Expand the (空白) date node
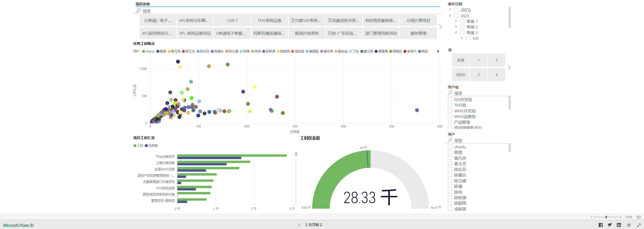The width and height of the screenshot is (644, 229). (450, 10)
